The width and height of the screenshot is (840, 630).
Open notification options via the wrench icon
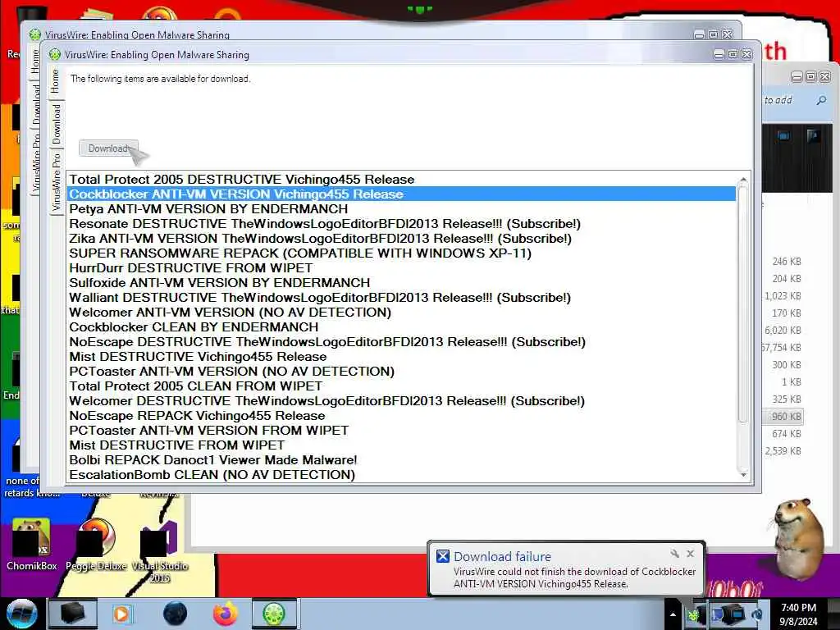coord(674,554)
